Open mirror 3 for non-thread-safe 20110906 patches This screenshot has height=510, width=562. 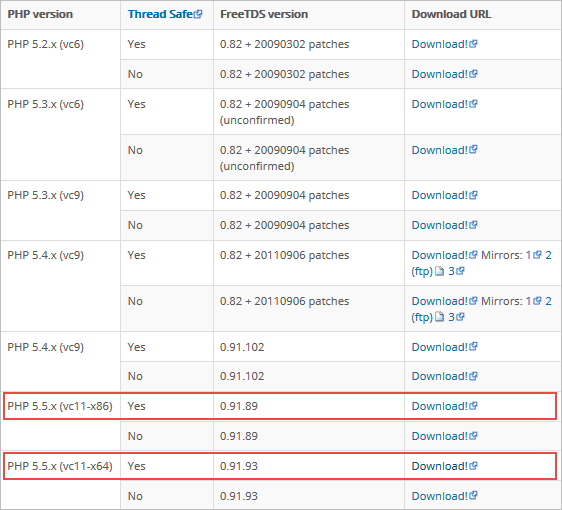coord(451,317)
